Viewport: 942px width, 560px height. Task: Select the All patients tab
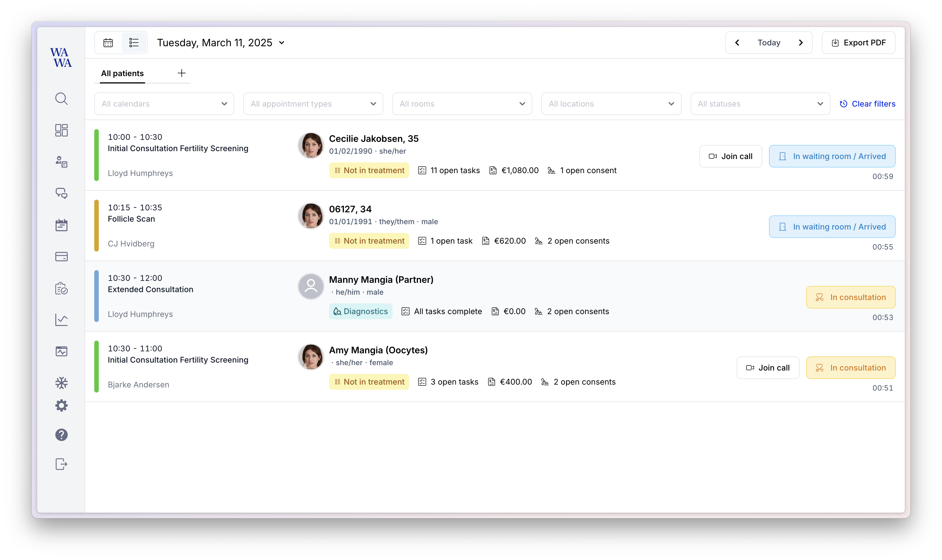coord(122,73)
